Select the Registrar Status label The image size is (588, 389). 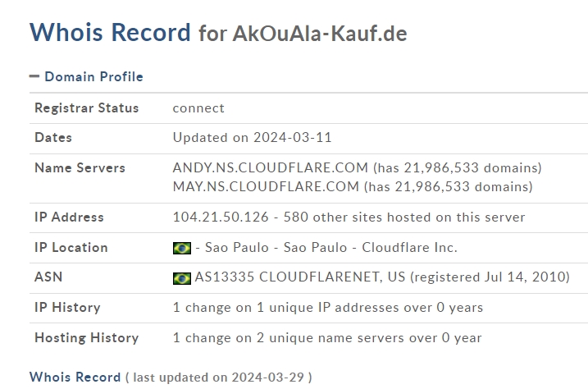point(87,108)
